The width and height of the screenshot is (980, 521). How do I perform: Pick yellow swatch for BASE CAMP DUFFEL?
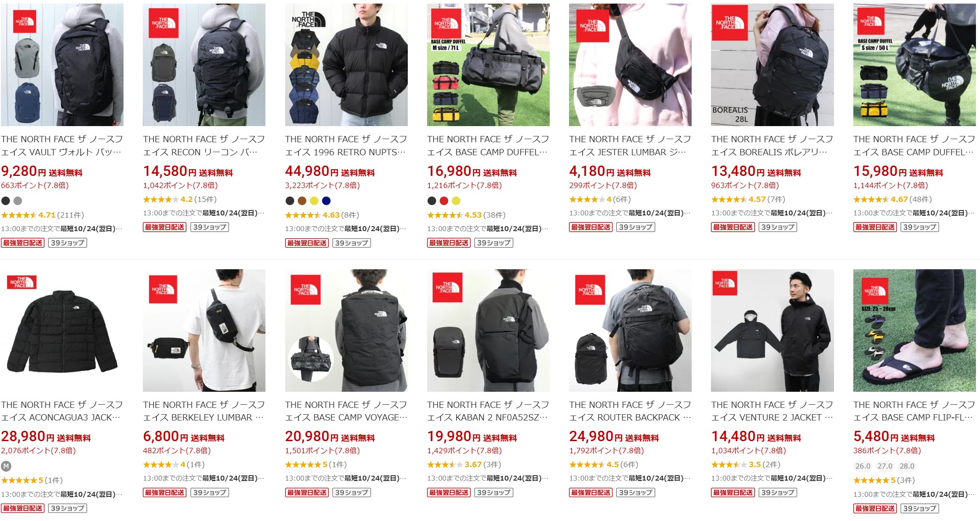tap(456, 201)
